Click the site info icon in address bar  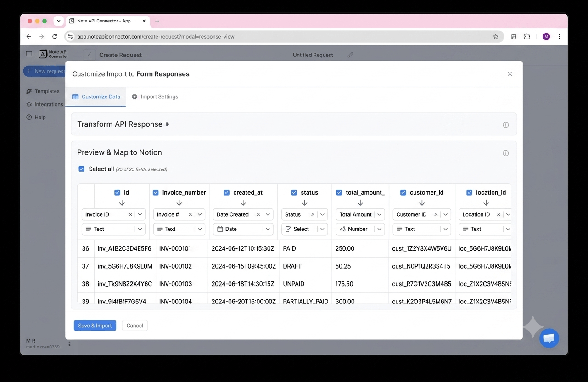tap(70, 37)
